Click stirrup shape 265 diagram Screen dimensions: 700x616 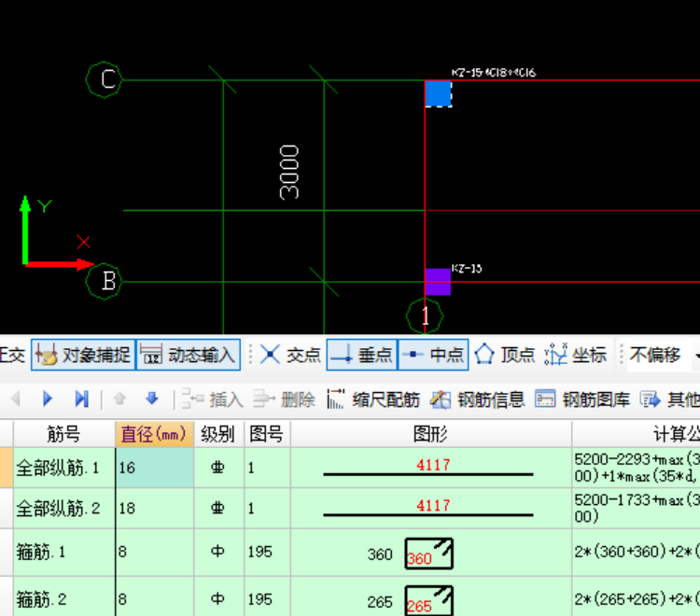429,600
